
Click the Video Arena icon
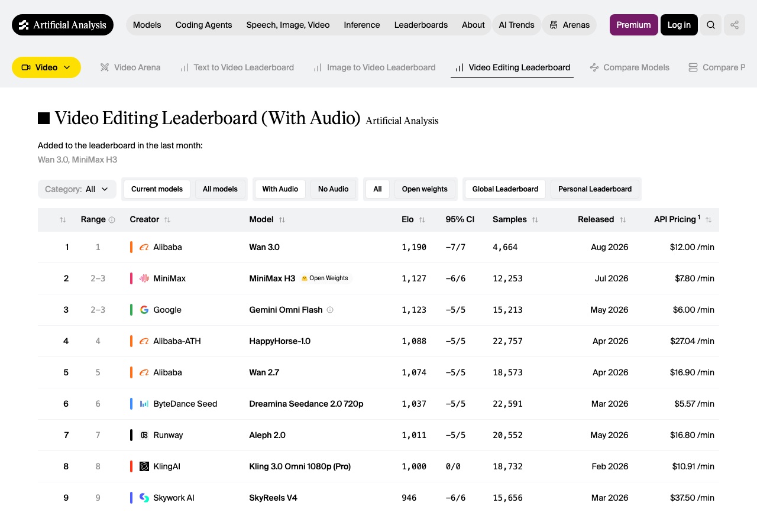pos(105,67)
